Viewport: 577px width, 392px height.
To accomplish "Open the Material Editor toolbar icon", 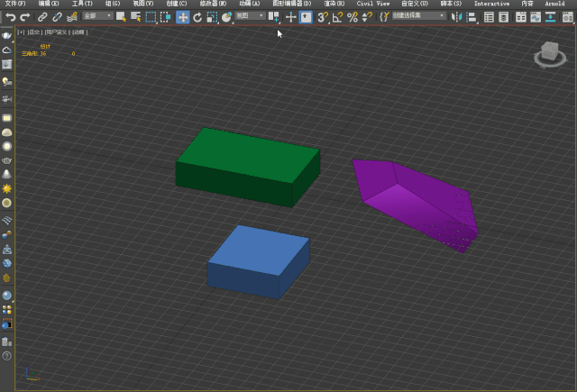I will pos(567,17).
